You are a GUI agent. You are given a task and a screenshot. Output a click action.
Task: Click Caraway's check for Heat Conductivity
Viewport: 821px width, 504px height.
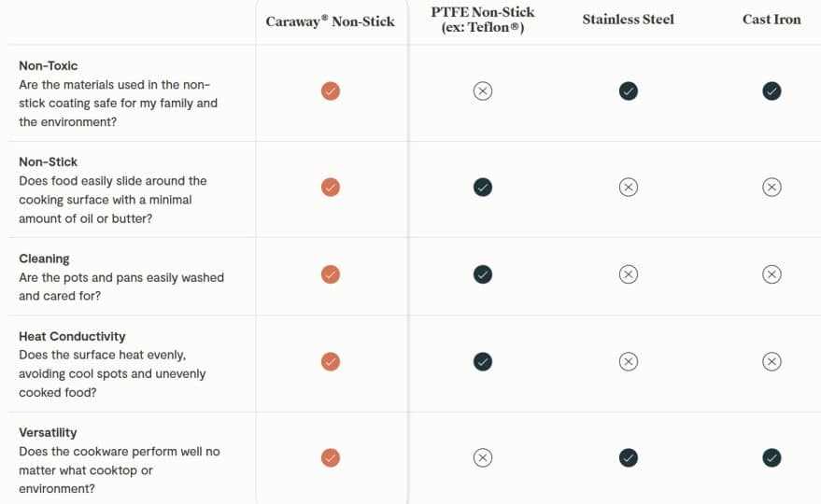point(331,361)
